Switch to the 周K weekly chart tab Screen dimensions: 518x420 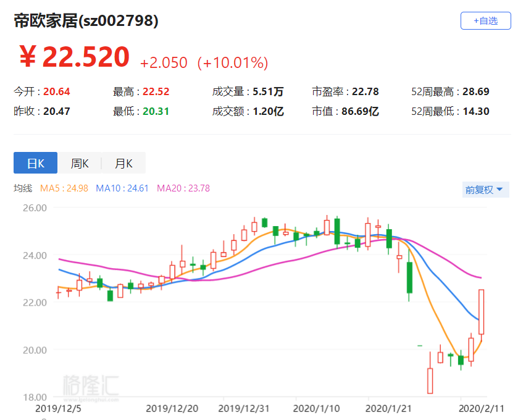point(79,163)
